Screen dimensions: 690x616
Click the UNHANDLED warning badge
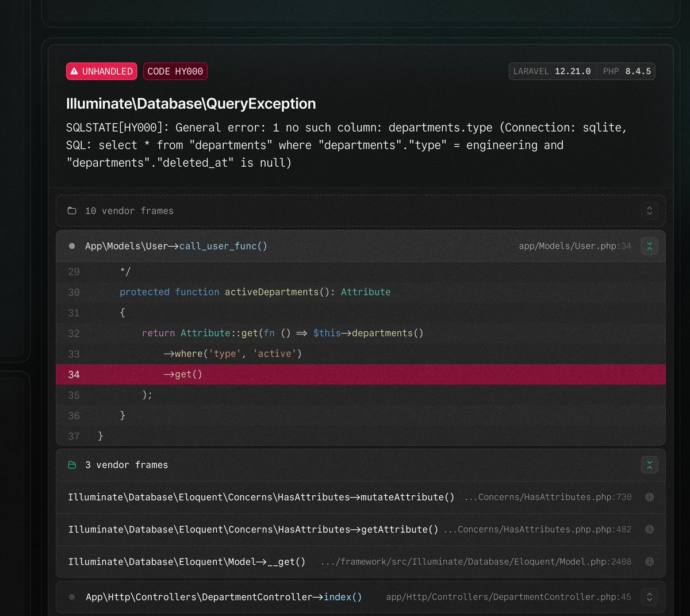(x=101, y=71)
